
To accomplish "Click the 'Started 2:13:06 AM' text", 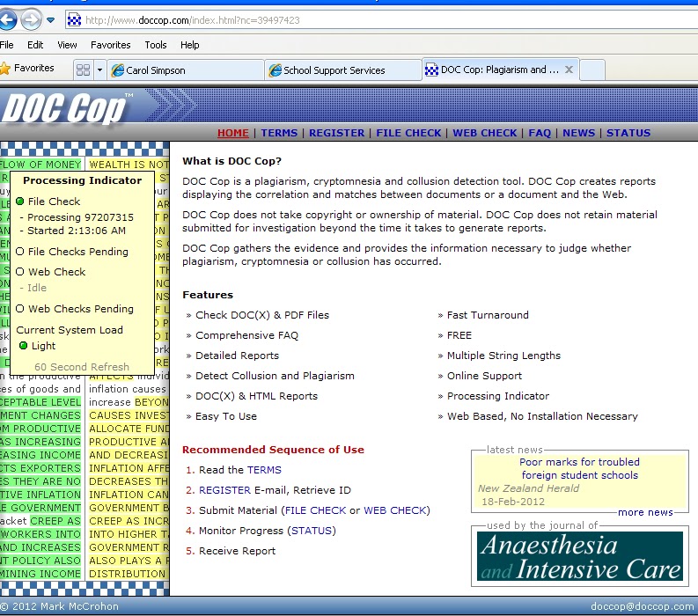I will click(77, 231).
